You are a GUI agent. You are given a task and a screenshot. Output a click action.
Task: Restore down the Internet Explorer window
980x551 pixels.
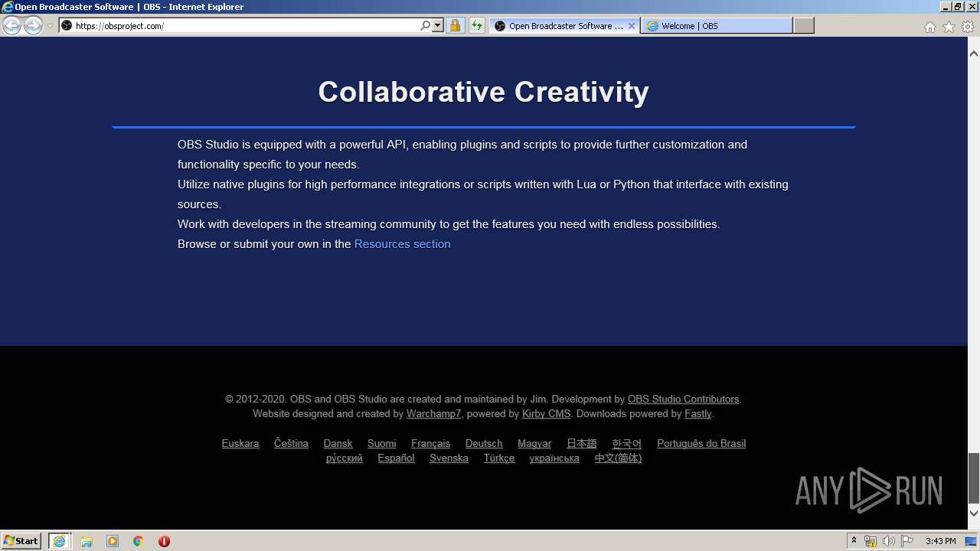coord(958,6)
